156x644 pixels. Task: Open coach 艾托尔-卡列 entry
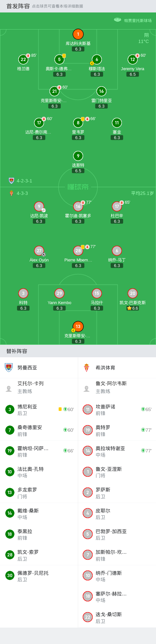tap(39, 387)
